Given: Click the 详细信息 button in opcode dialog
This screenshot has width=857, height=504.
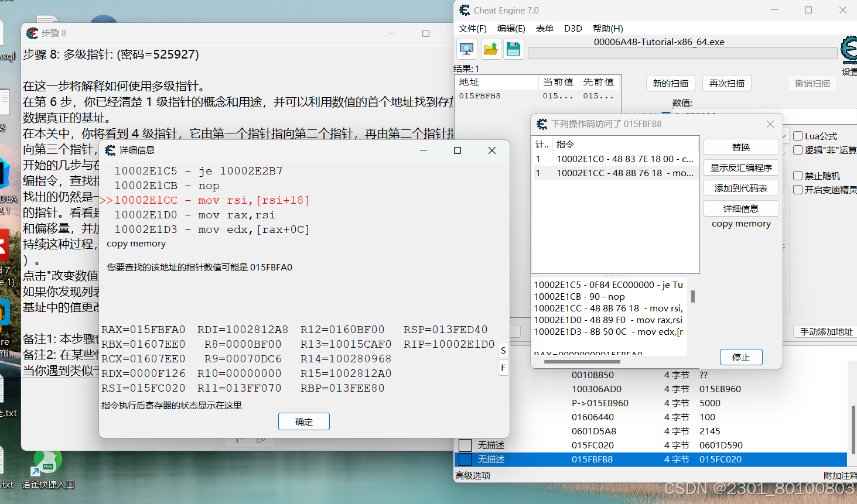Looking at the screenshot, I should tap(741, 208).
